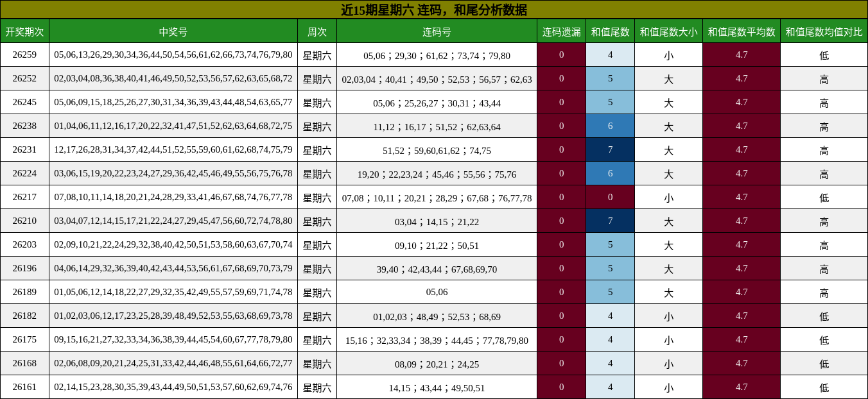Image resolution: width=868 pixels, height=399 pixels.
Task: Click the 周次 column header
Action: coord(317,31)
